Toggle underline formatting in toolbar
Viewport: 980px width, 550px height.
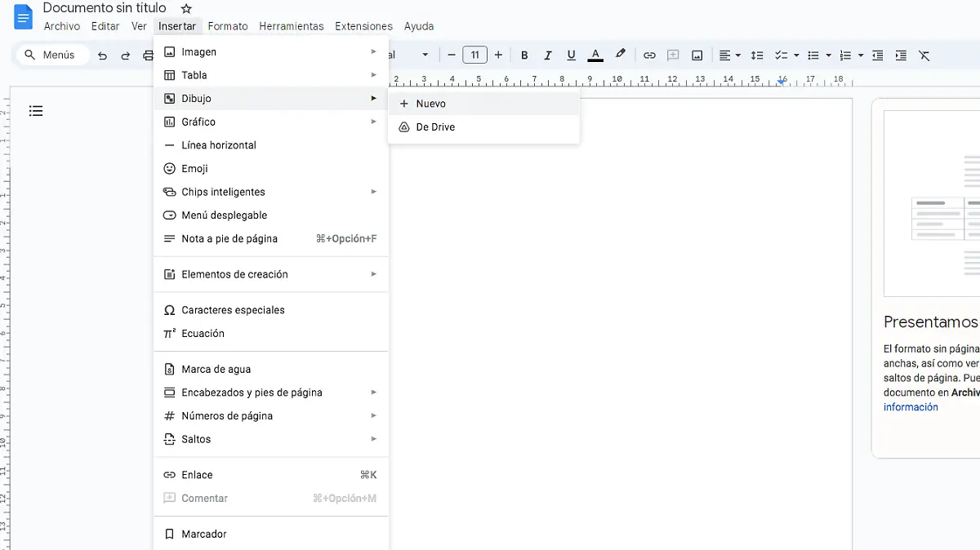pos(572,55)
